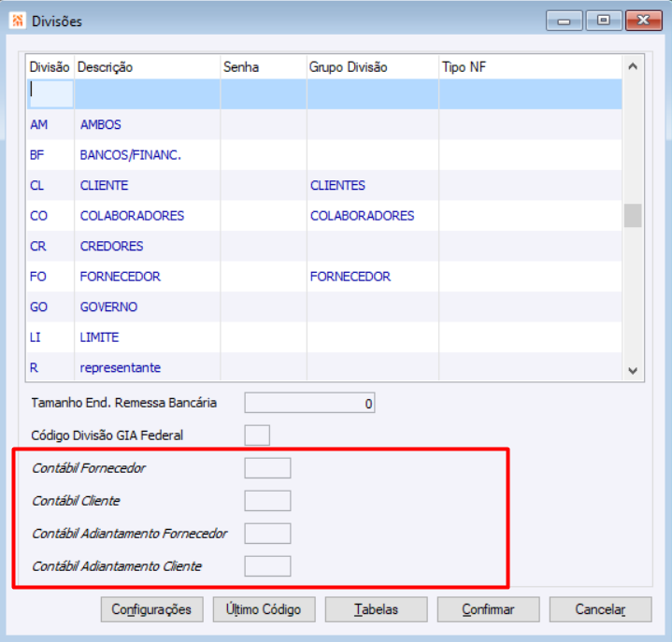Select the GO division code cell

[50, 307]
